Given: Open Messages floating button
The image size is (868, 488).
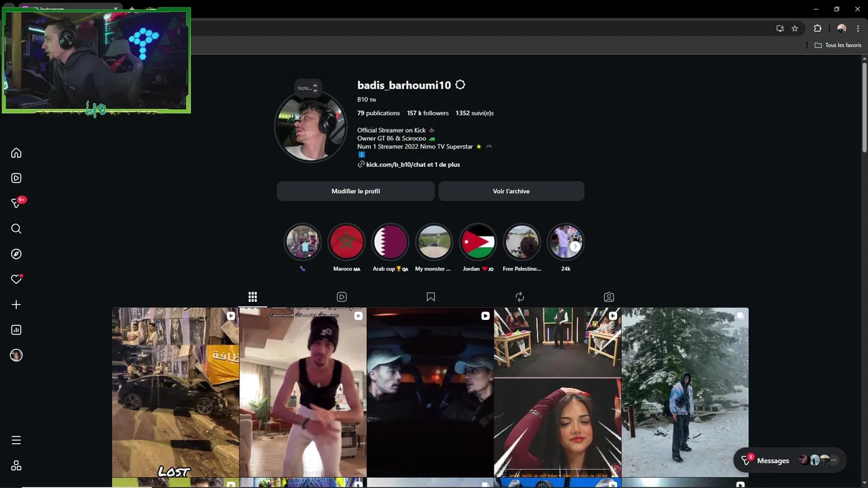Looking at the screenshot, I should point(789,460).
